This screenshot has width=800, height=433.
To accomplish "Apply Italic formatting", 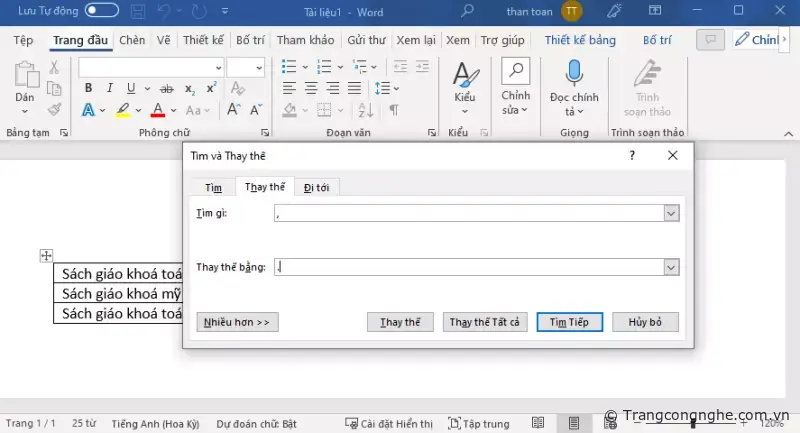I will [108, 88].
